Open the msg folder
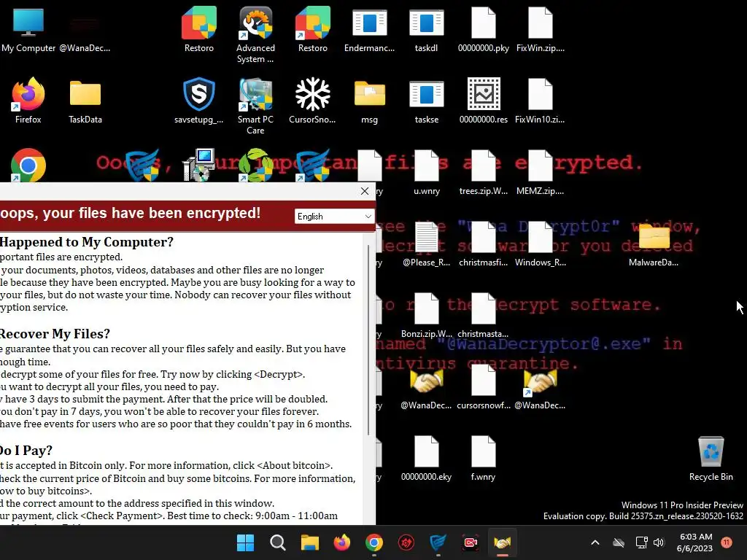Viewport: 747px width, 560px height. (369, 101)
